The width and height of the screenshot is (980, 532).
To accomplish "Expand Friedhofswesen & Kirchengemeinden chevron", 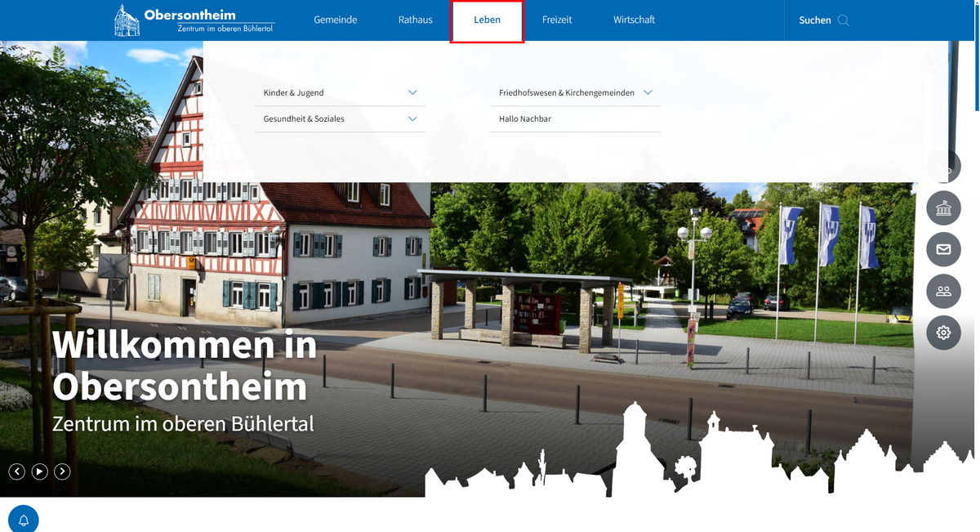I will 648,93.
